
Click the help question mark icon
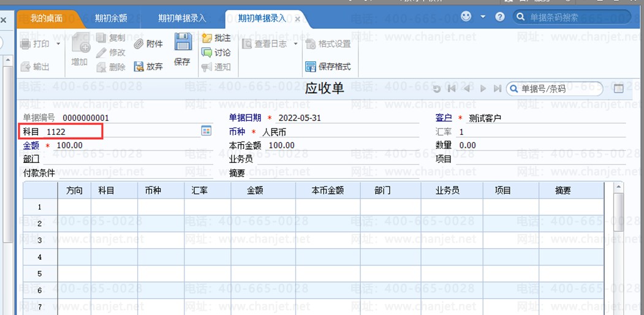[x=500, y=17]
